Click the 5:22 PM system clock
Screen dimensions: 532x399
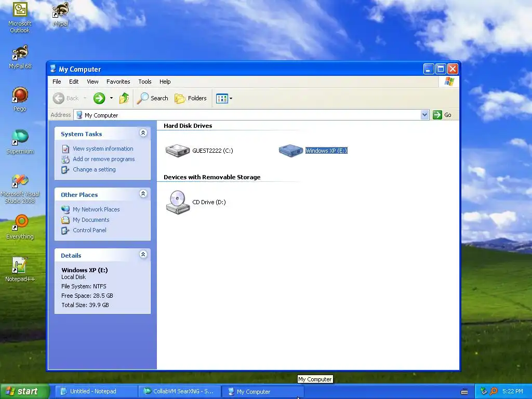[513, 392]
